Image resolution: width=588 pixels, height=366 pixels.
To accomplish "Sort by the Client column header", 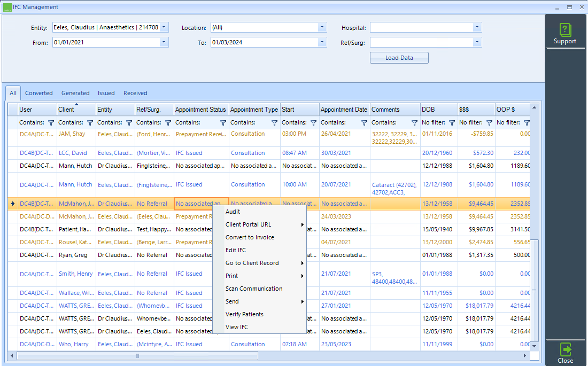I will [x=76, y=110].
